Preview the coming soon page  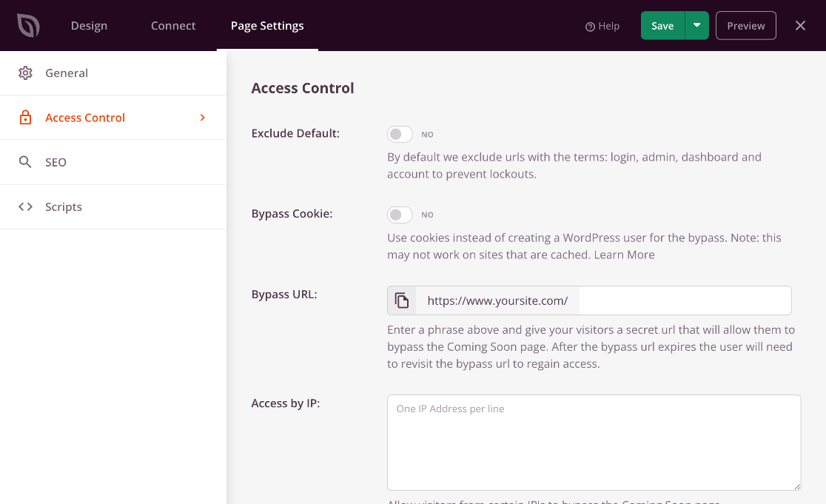click(745, 24)
